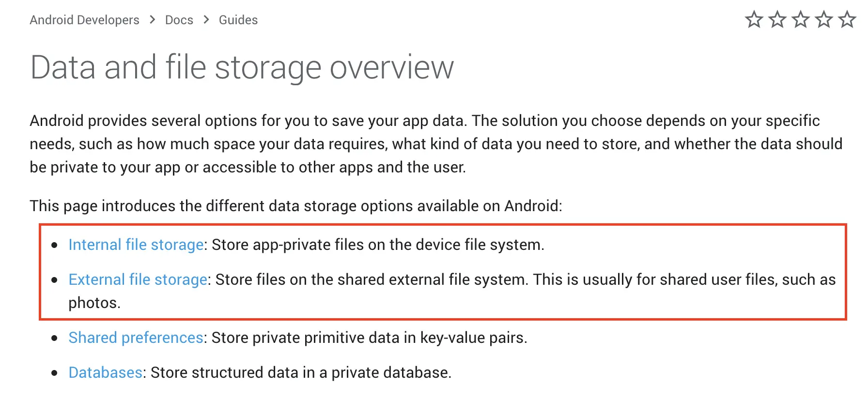Rate the page one star
The image size is (868, 401).
point(754,19)
